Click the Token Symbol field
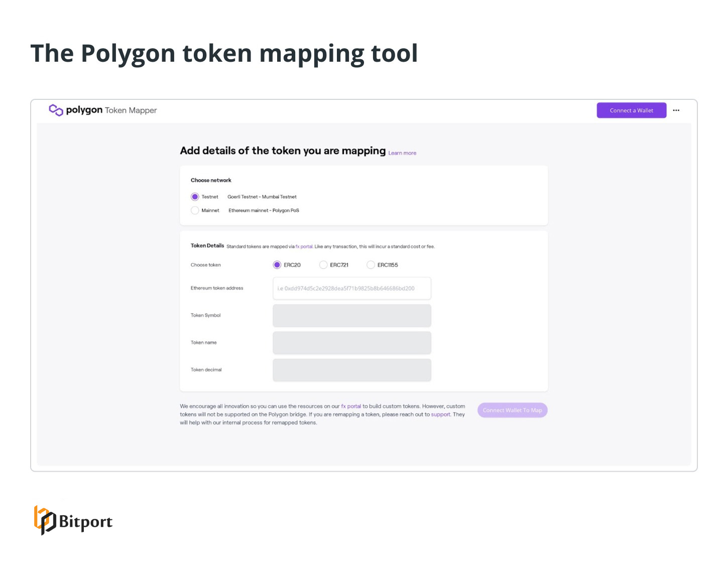The width and height of the screenshot is (728, 564). point(351,315)
